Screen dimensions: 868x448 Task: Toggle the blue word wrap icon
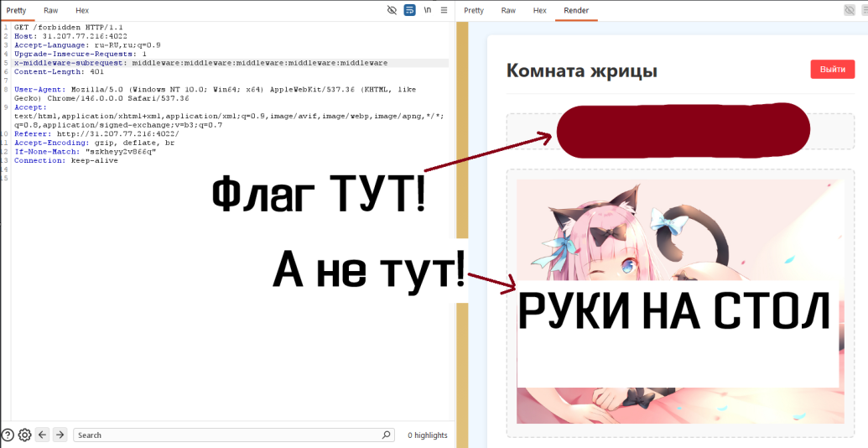[x=409, y=10]
